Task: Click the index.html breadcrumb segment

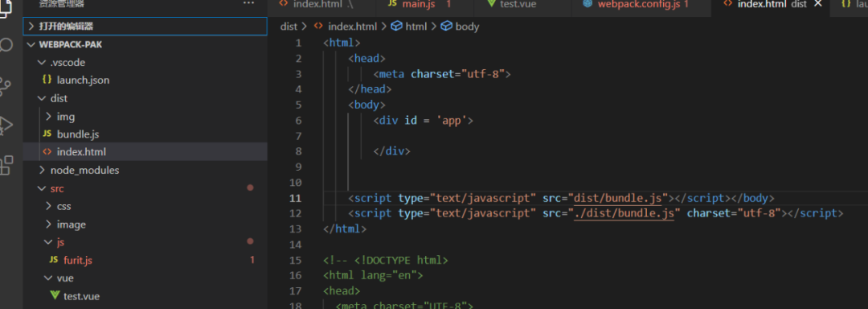Action: click(352, 27)
